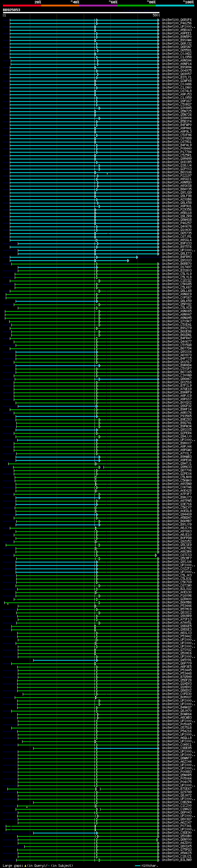The width and height of the screenshot is (197, 868).
Task: Open UniRef100_C1ECQ2 label
Action: [176, 281]
